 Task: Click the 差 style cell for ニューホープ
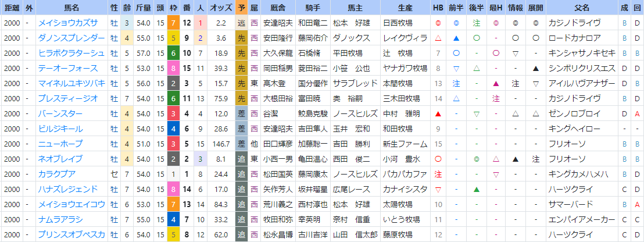pos(242,144)
